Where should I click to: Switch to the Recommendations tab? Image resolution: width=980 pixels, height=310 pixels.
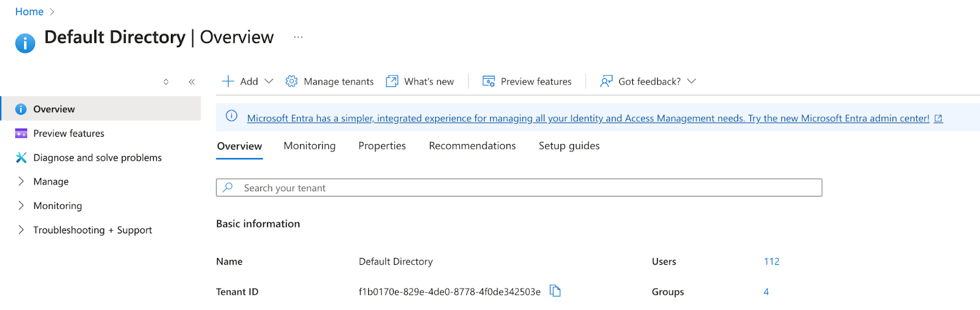[472, 146]
